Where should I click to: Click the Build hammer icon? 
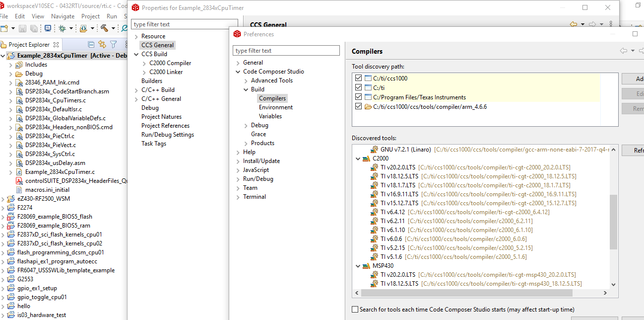tap(104, 28)
